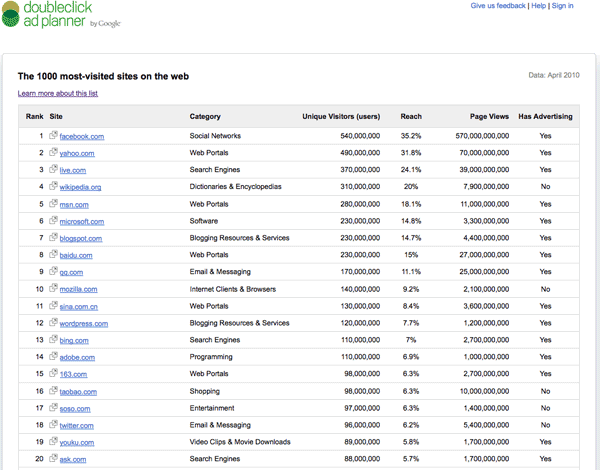The height and width of the screenshot is (470, 600).
Task: Click the Give us feedback link
Action: coord(498,6)
